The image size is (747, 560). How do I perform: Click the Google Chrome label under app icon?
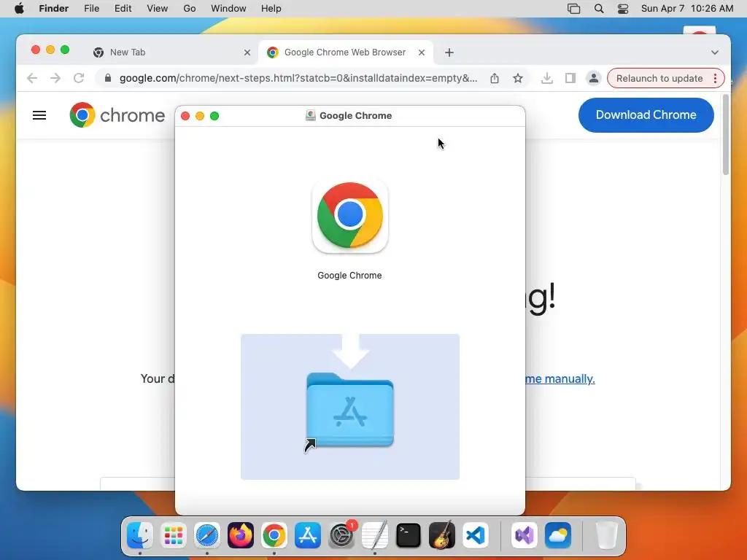tap(349, 275)
